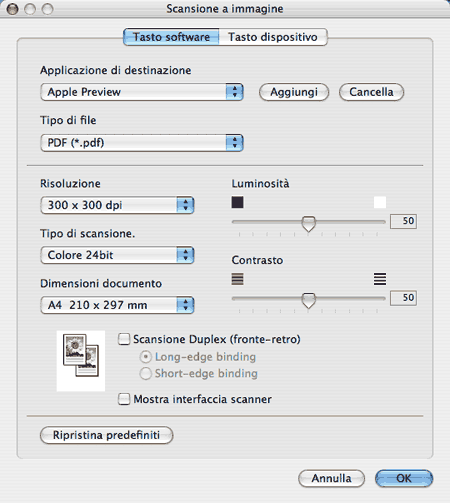Image resolution: width=450 pixels, height=503 pixels.
Task: Open the Colore 24bit scan type dropdown
Action: [x=117, y=255]
